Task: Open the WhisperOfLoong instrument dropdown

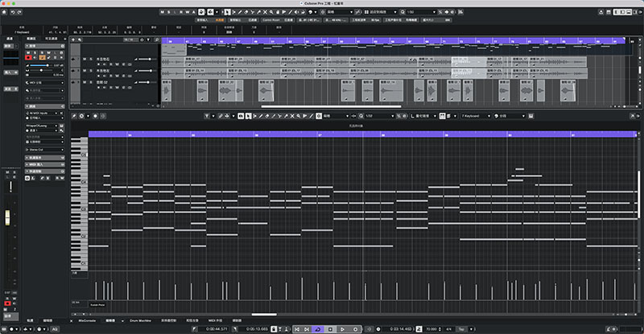Action: tap(42, 126)
